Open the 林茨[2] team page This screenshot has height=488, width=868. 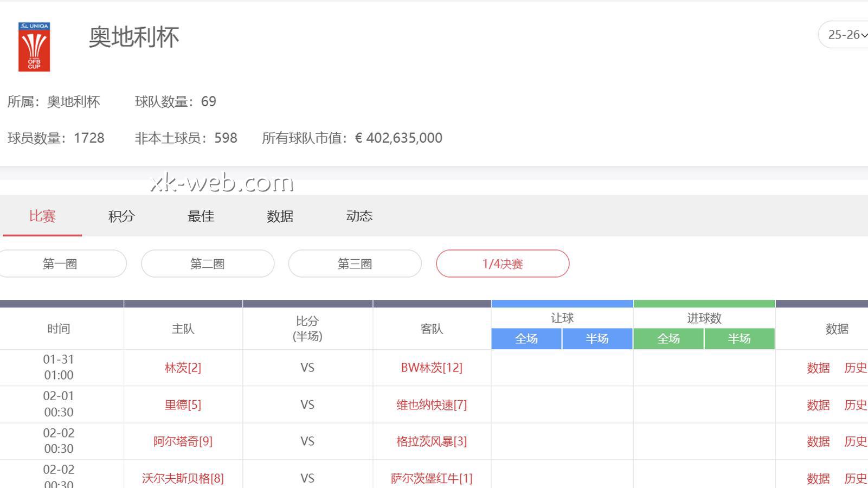pyautogui.click(x=182, y=368)
